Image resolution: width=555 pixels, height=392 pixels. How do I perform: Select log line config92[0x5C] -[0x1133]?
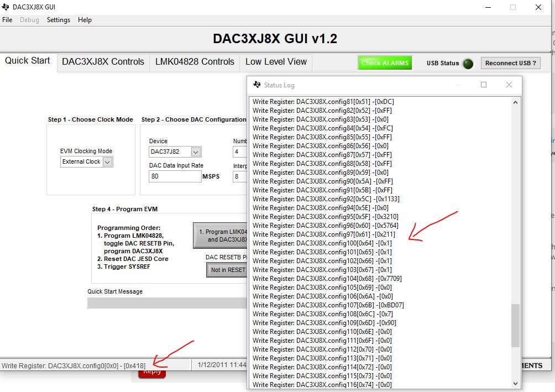click(x=326, y=199)
